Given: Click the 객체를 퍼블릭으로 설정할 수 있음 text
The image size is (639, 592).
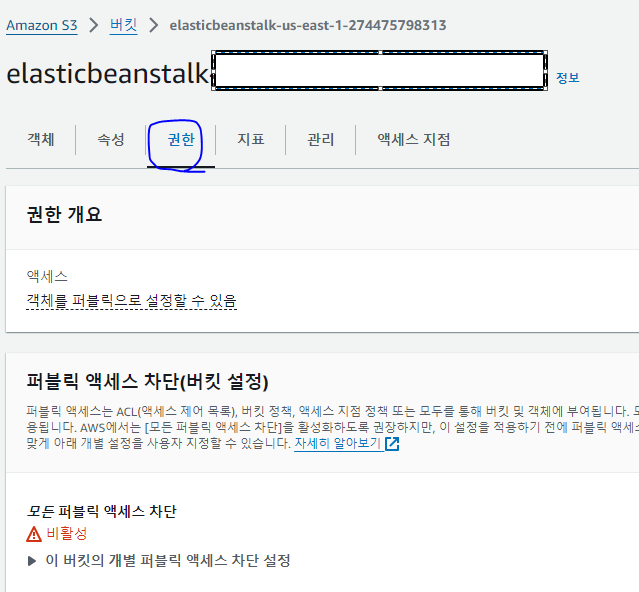Looking at the screenshot, I should (131, 301).
